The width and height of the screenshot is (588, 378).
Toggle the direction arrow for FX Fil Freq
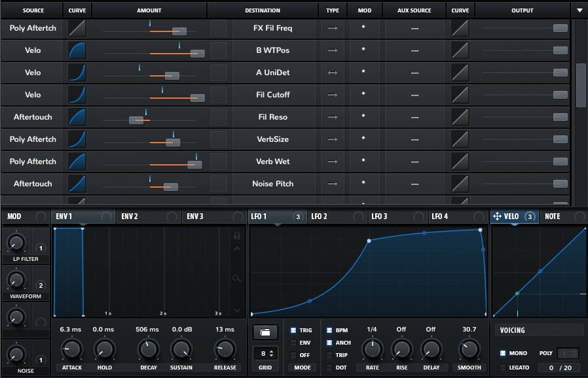[x=333, y=28]
